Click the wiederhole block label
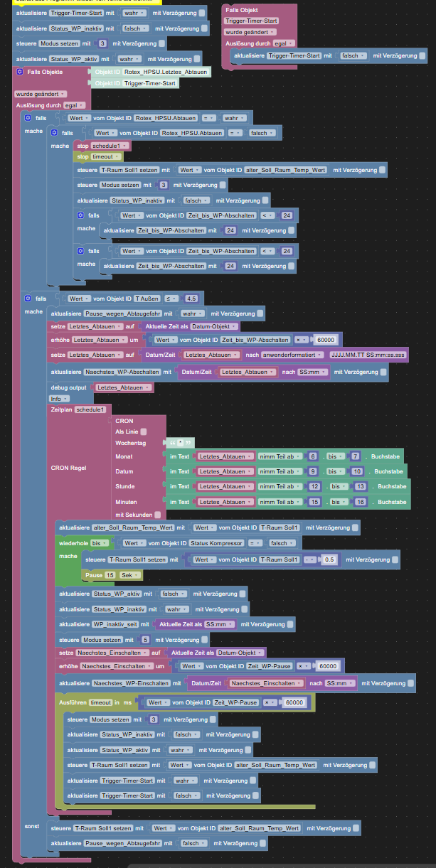The width and height of the screenshot is (436, 868). coord(73,542)
